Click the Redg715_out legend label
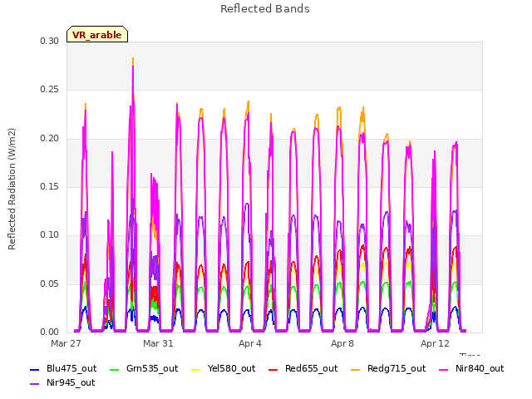Image resolution: width=532 pixels, height=399 pixels. pyautogui.click(x=397, y=368)
